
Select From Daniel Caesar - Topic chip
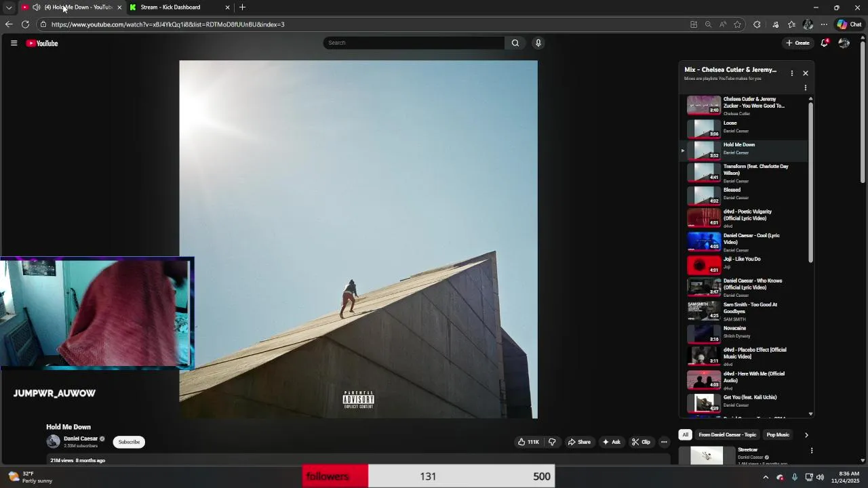[727, 435]
